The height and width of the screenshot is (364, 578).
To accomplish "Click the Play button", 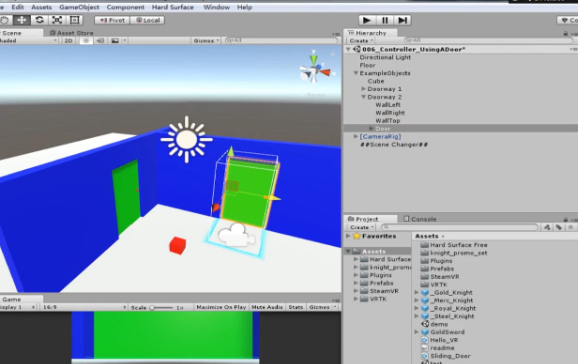I will (x=367, y=20).
